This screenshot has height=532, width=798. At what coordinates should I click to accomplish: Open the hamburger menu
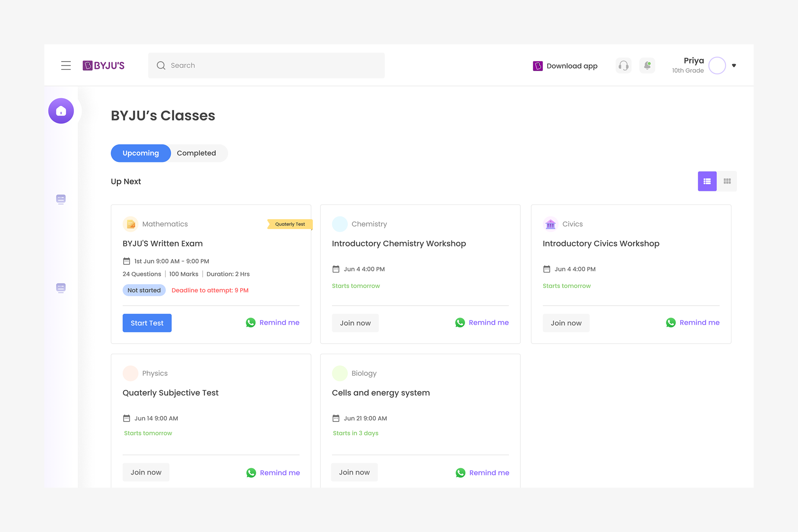click(66, 65)
